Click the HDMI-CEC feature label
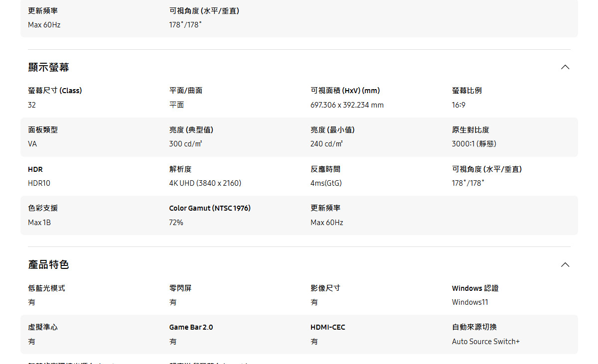This screenshot has width=598, height=364. (x=326, y=327)
